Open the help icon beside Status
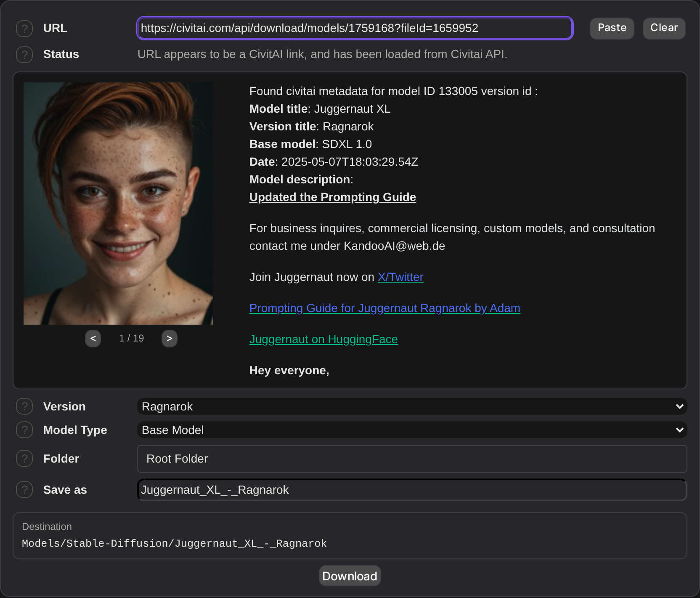This screenshot has height=598, width=700. point(24,55)
